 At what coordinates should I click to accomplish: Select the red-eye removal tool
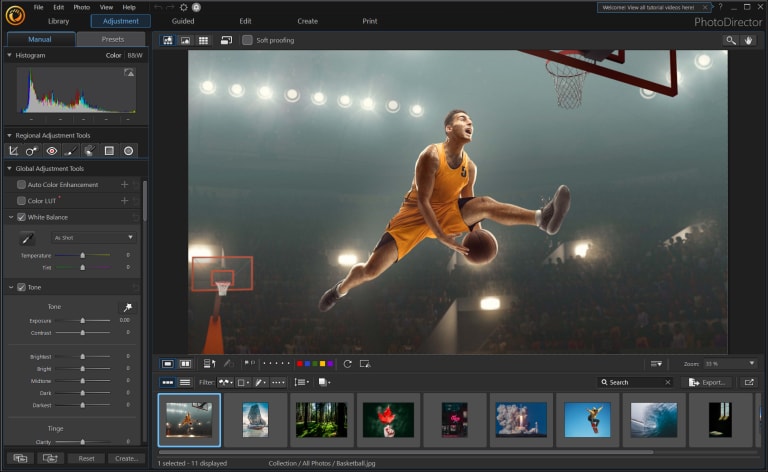[x=52, y=151]
